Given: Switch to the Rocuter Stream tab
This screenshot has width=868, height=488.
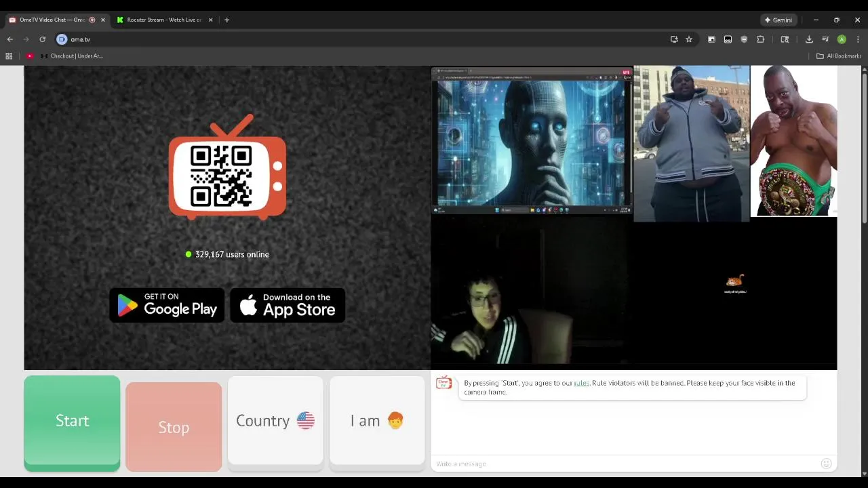Looking at the screenshot, I should click(164, 20).
